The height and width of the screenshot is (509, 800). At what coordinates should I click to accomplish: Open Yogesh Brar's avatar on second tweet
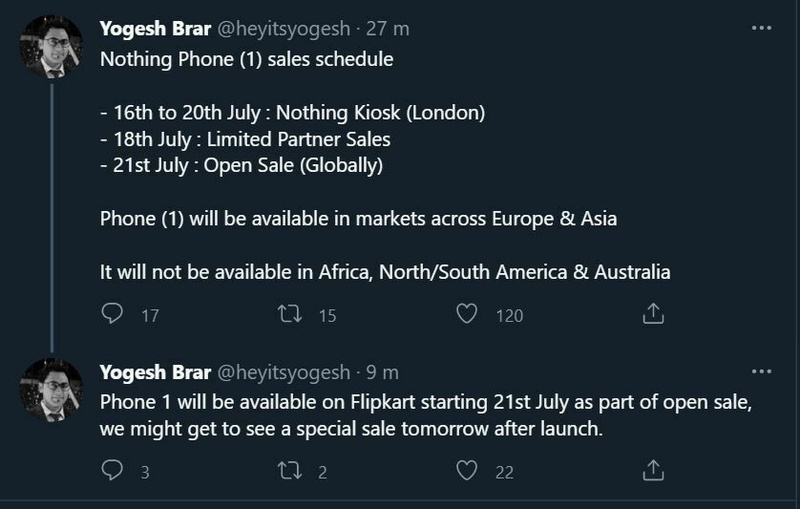click(51, 390)
